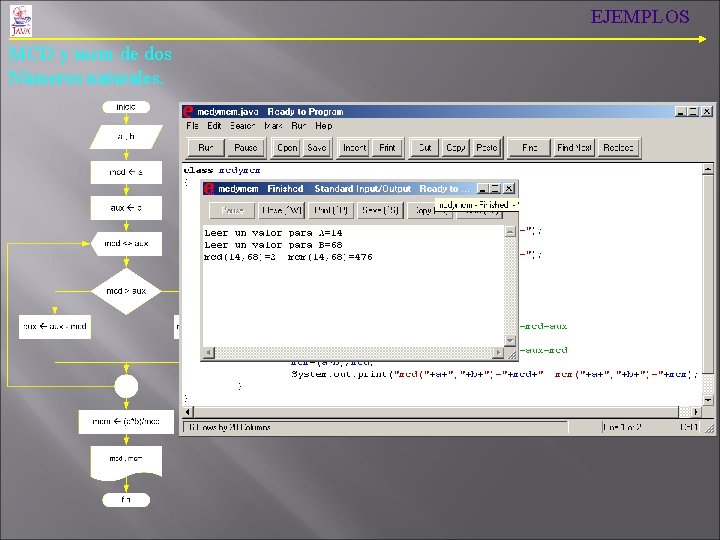Maximize the Standard Input/Output window
720x540 pixels.
[495, 189]
